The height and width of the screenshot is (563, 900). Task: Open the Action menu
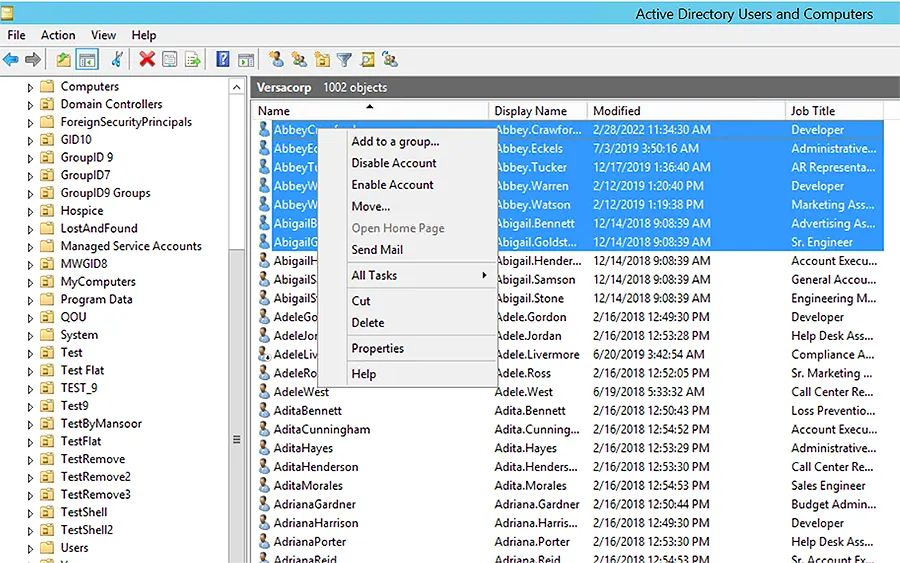tap(57, 35)
